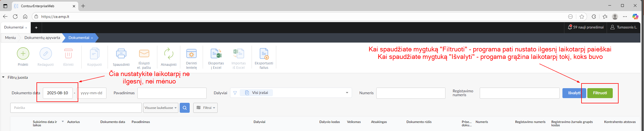Screen dimensions: 644x131
Task: Click the blue magnifier search button
Action: point(185,108)
